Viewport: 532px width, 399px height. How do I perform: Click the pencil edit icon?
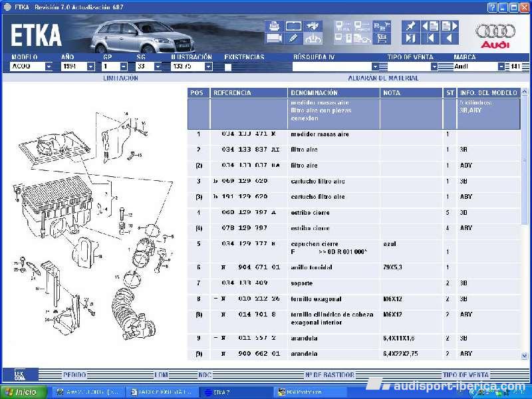(x=293, y=39)
